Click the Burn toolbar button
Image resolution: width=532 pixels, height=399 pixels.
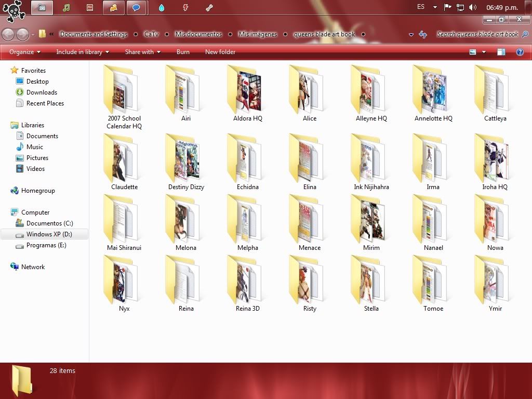pos(183,52)
